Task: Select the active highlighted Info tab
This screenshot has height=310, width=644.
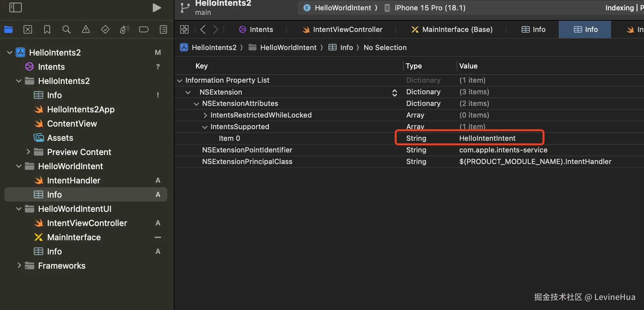Action: coord(586,29)
